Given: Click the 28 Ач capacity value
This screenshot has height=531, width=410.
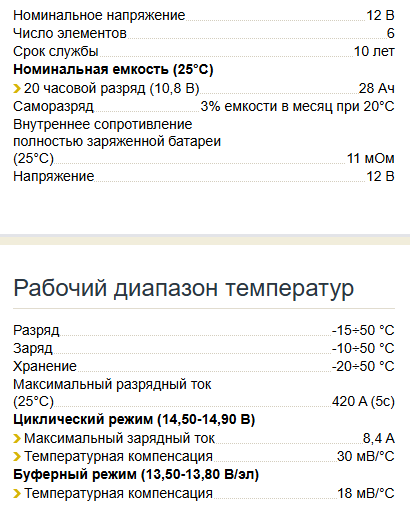Looking at the screenshot, I should pyautogui.click(x=377, y=88).
